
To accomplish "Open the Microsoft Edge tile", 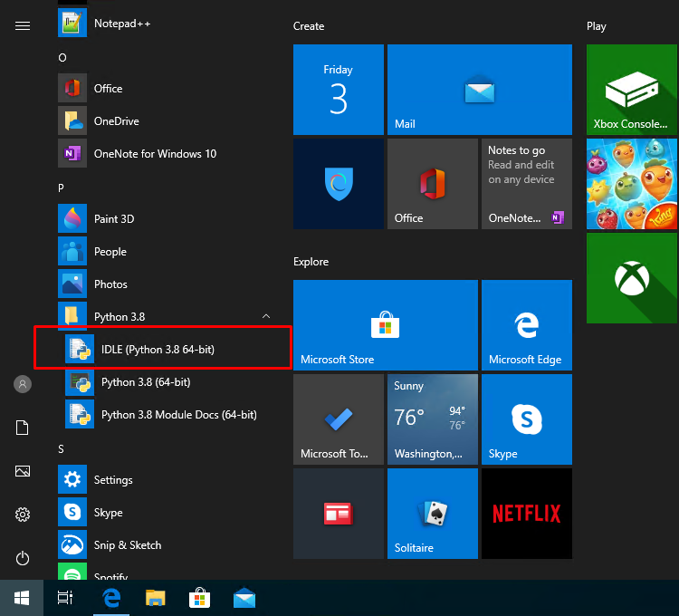I will pos(527,325).
